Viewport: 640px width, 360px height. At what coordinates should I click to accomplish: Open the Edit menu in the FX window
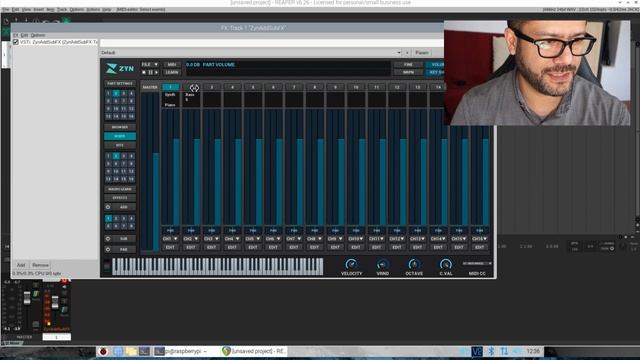click(x=24, y=35)
